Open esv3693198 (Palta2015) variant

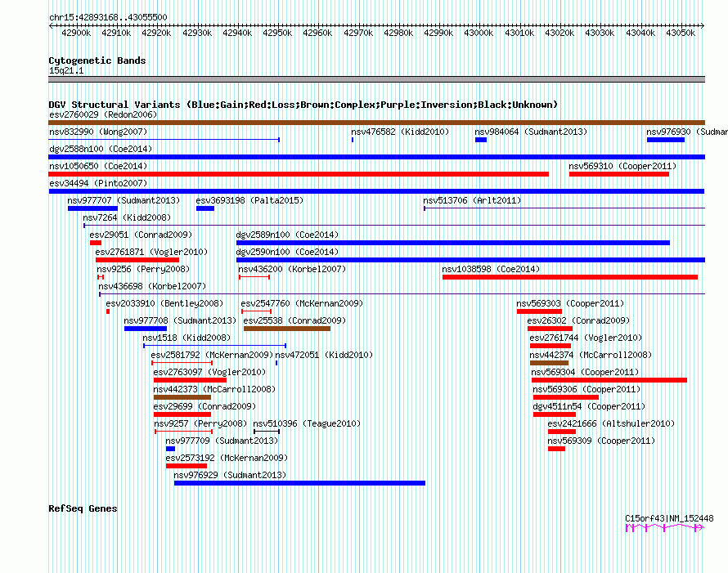point(205,208)
